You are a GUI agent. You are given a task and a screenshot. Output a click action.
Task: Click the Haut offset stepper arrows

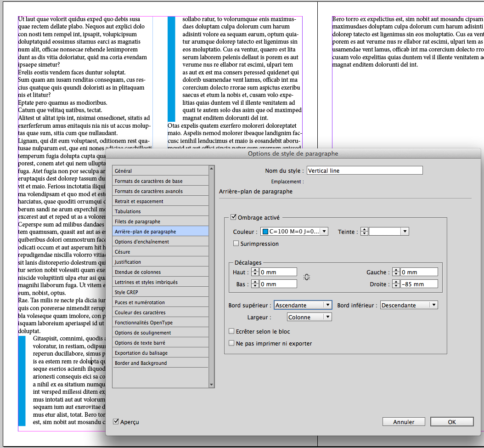[x=255, y=272]
